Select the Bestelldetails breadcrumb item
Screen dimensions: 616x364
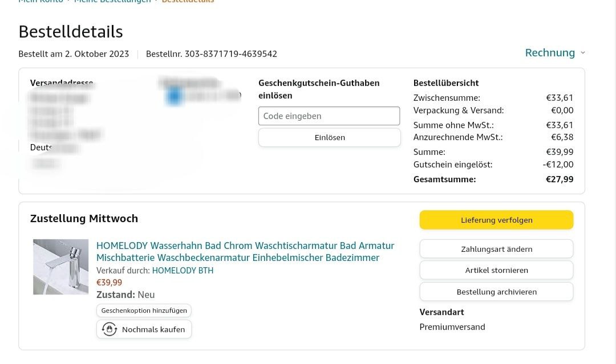(188, 2)
